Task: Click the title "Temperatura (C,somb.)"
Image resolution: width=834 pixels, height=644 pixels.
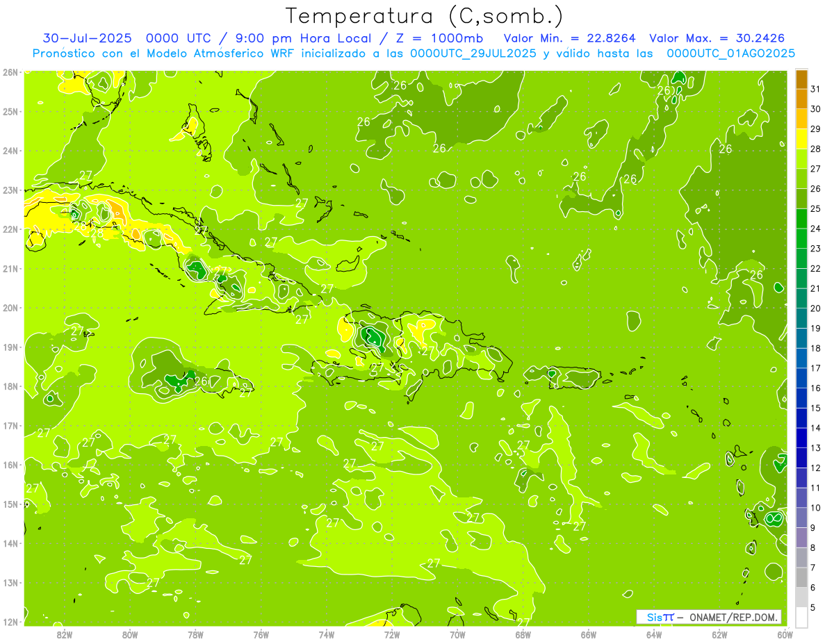Action: (x=425, y=16)
